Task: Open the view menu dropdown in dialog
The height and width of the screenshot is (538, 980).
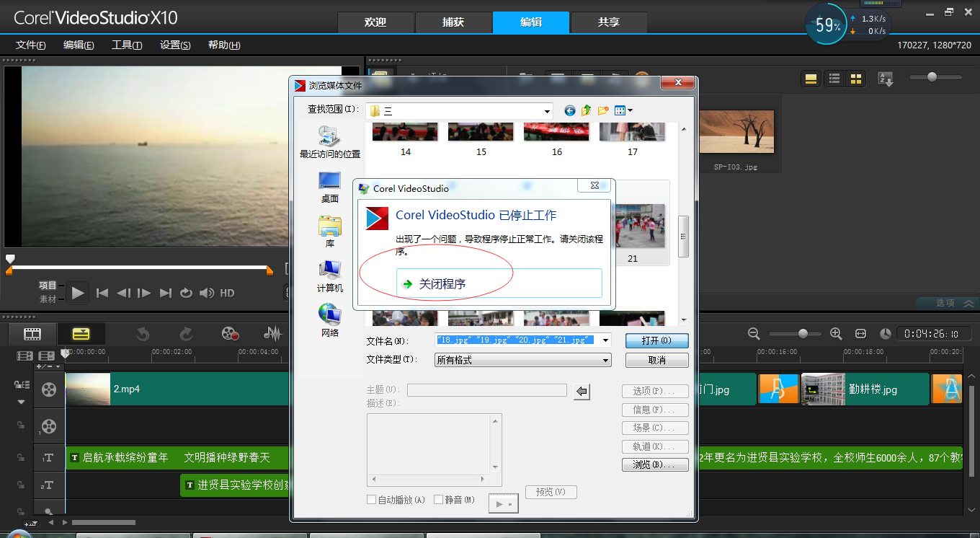Action: 623,110
